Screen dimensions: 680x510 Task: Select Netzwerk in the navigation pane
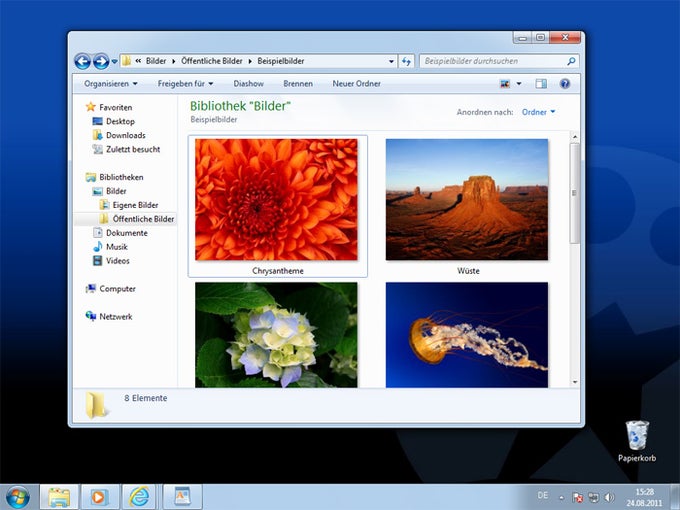pos(116,317)
